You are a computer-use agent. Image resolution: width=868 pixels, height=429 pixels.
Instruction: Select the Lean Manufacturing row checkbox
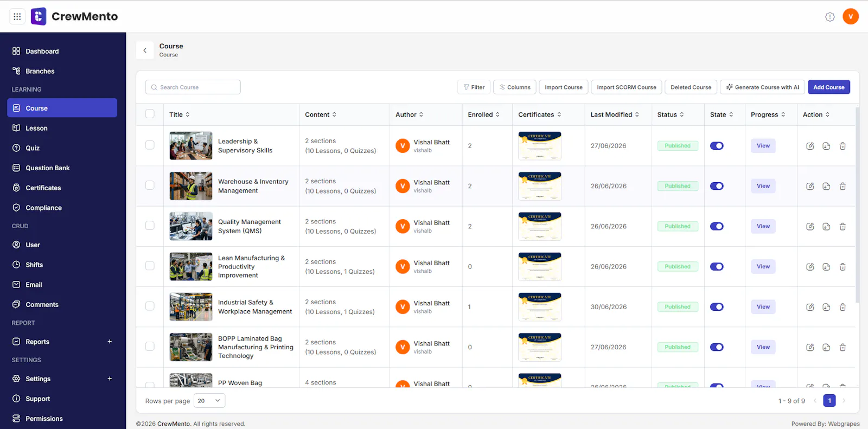coord(150,266)
